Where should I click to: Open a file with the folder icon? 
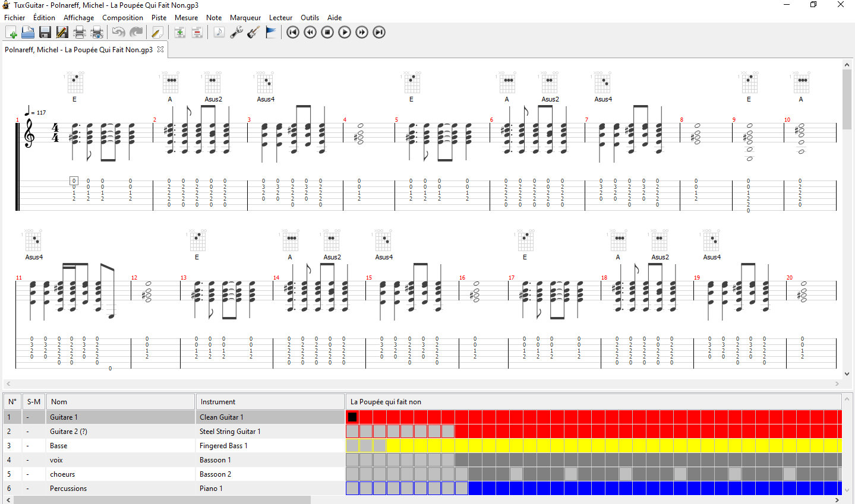28,32
